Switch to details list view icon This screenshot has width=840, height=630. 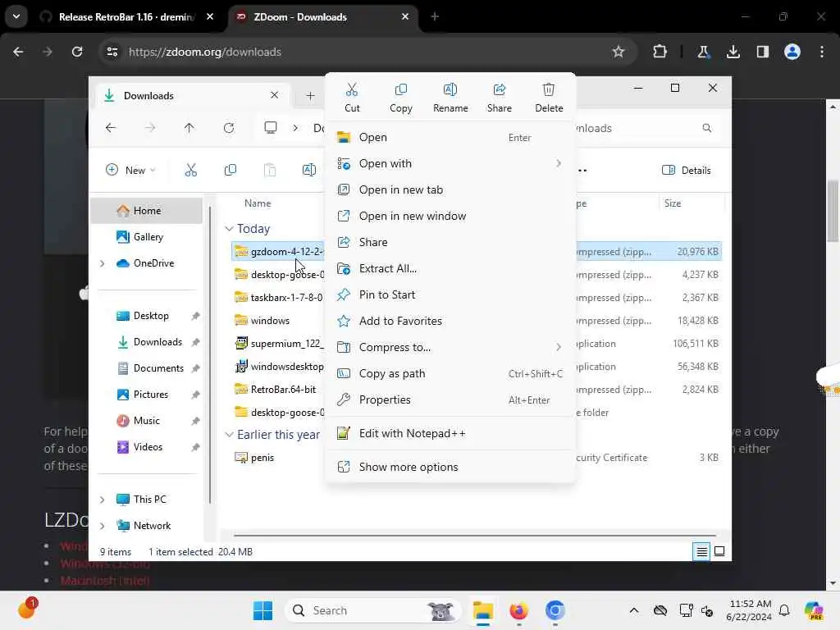(701, 551)
